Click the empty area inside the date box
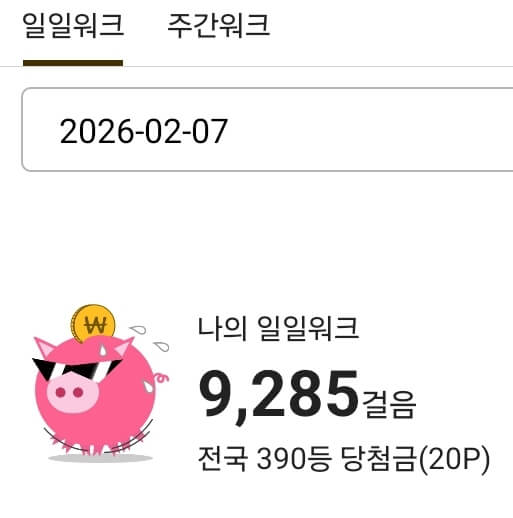This screenshot has width=513, height=518. 370,130
